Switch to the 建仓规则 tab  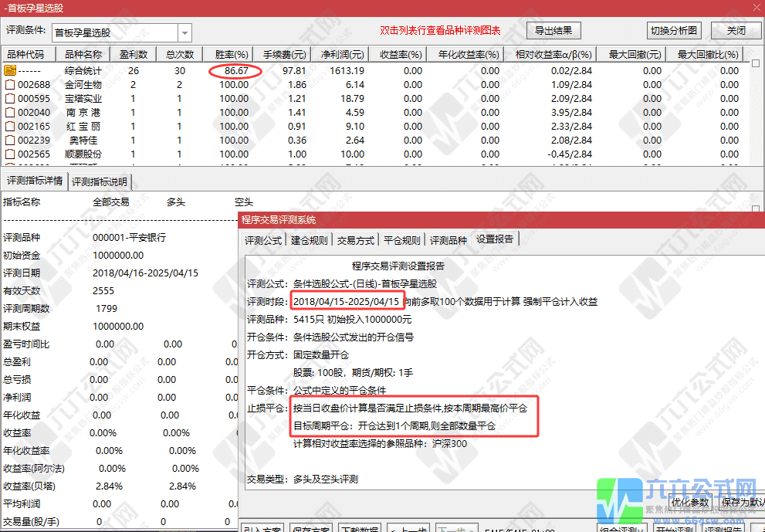tap(310, 239)
